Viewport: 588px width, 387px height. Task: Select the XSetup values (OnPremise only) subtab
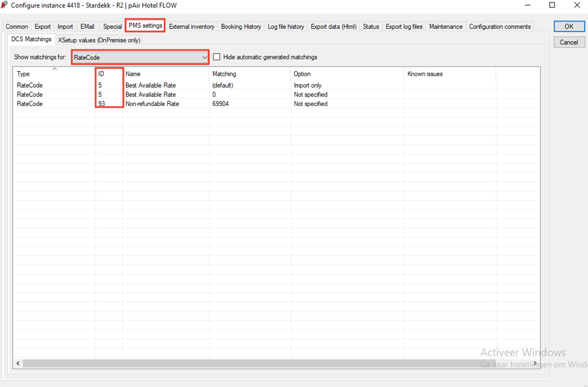tap(99, 41)
